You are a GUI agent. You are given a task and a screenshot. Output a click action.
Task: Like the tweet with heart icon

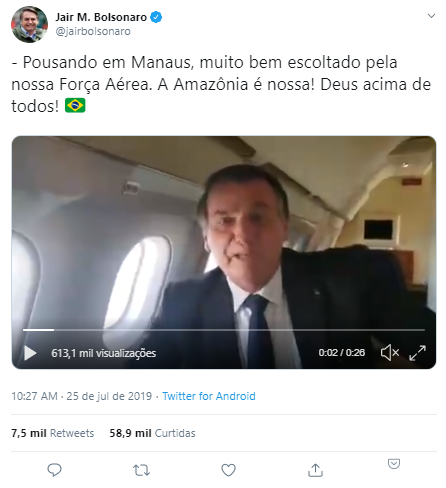228,470
